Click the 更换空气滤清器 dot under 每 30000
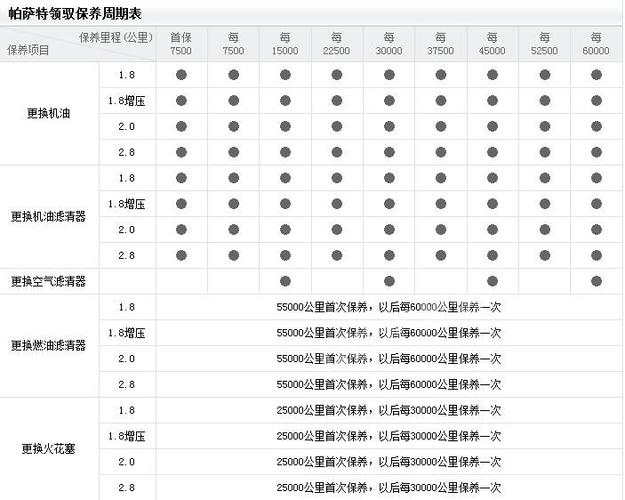Screen dimensions: 625x500 389,281
